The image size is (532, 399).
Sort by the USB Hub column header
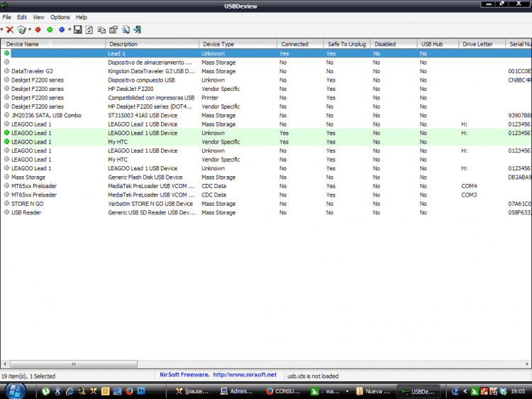(x=438, y=44)
